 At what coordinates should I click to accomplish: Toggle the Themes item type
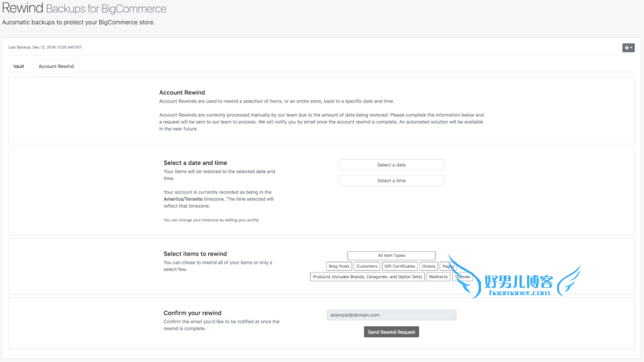pyautogui.click(x=462, y=277)
